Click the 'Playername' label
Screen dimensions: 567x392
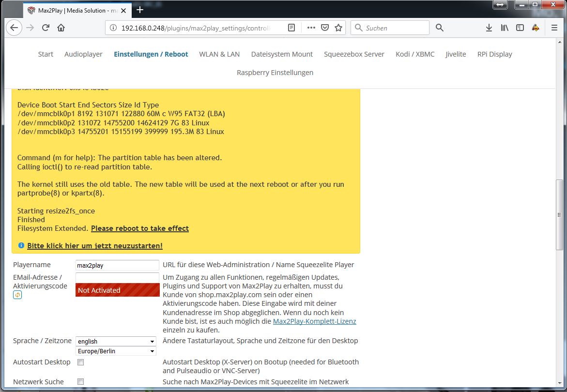[x=32, y=265]
